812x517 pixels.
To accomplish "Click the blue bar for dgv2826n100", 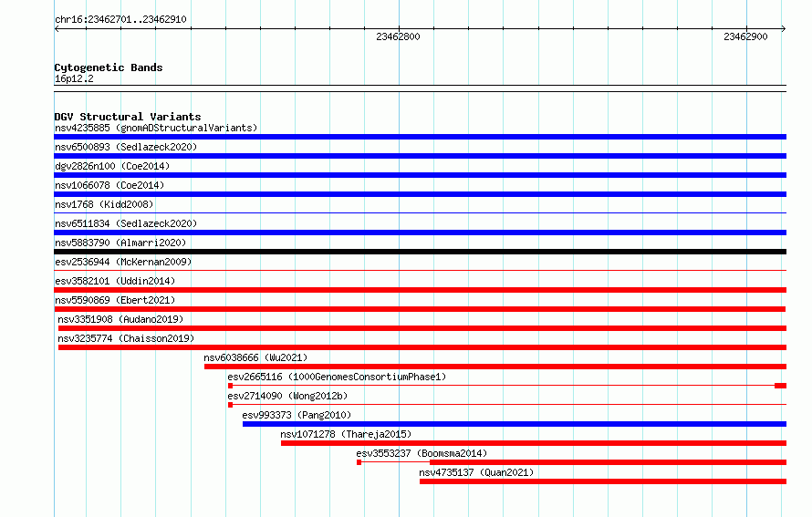I will coord(420,175).
